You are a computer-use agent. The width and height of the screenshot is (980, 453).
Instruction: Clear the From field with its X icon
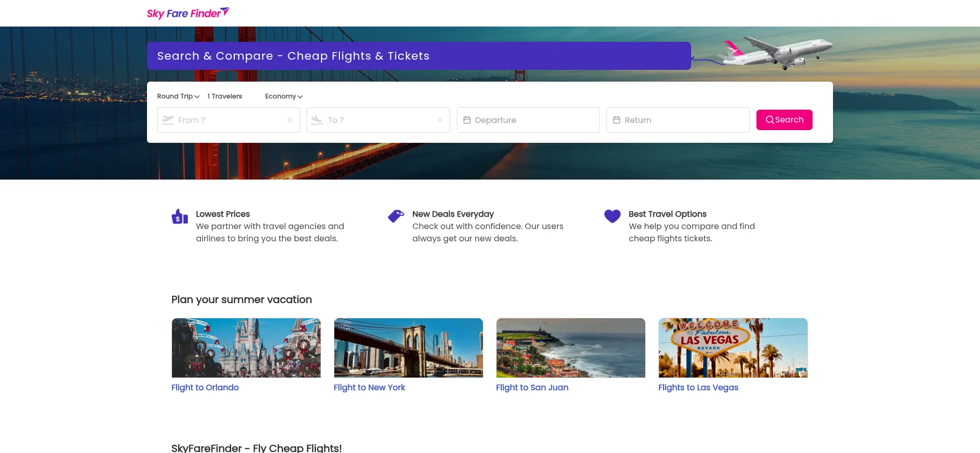click(290, 120)
